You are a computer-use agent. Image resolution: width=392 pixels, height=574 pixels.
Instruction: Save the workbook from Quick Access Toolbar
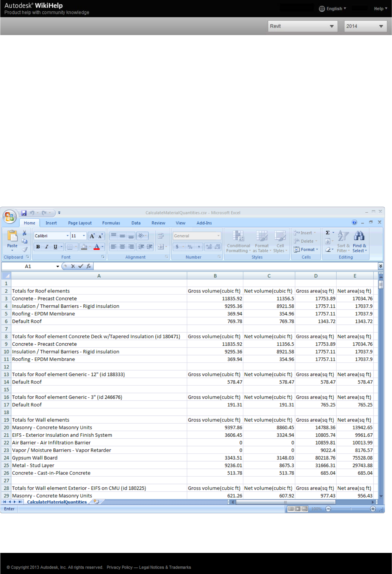pos(24,213)
